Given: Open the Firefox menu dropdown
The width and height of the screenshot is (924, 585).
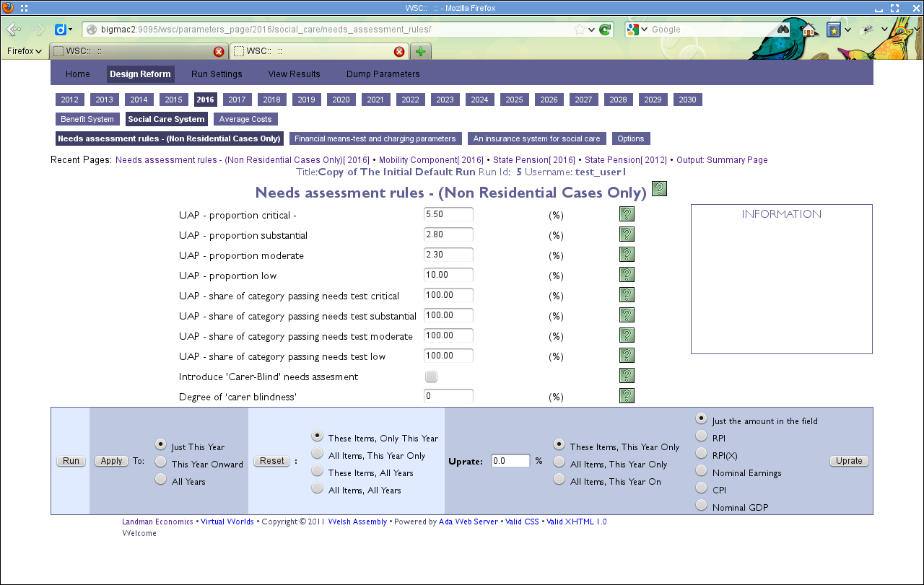Looking at the screenshot, I should tap(24, 50).
